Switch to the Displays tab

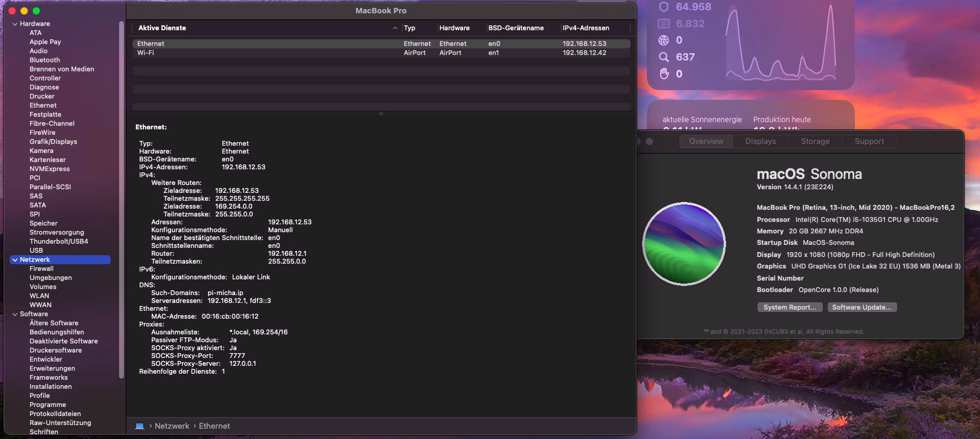click(760, 141)
